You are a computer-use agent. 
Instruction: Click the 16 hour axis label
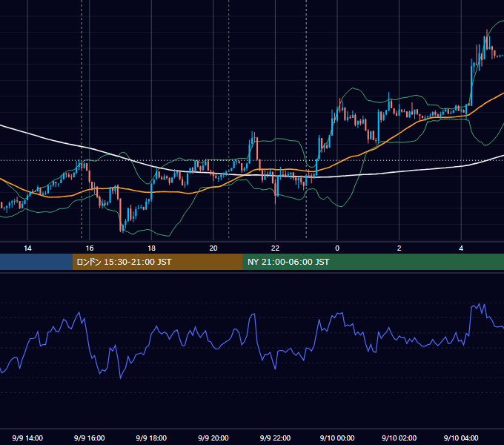pos(90,248)
